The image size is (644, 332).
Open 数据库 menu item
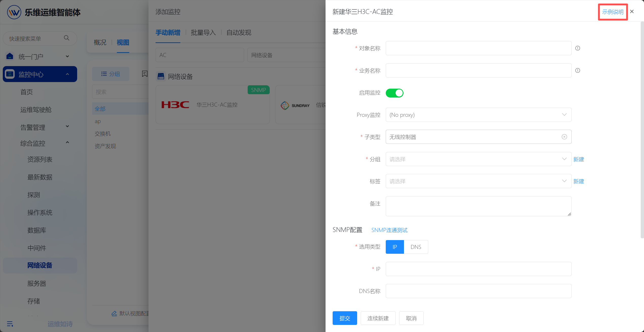(x=37, y=230)
